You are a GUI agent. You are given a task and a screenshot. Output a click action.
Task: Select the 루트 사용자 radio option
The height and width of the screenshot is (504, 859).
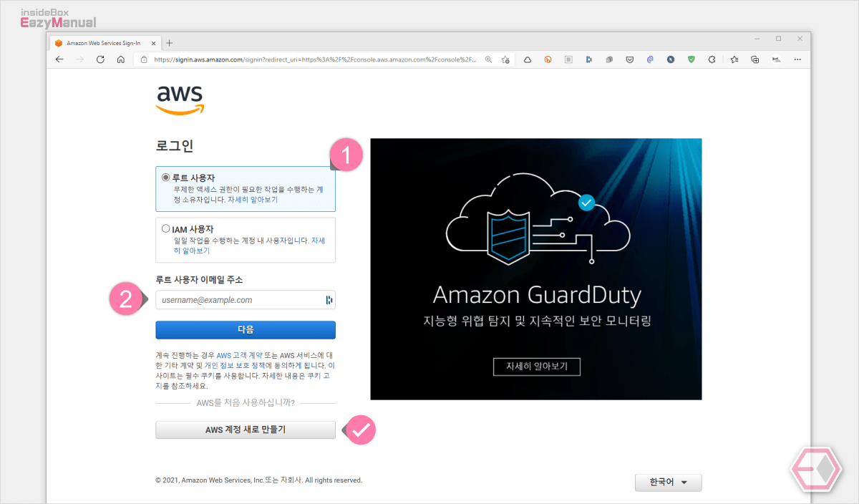click(166, 177)
